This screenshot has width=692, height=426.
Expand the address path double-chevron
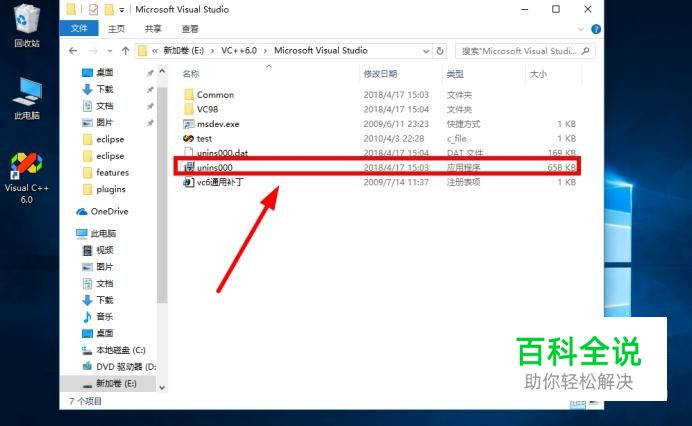pyautogui.click(x=155, y=51)
